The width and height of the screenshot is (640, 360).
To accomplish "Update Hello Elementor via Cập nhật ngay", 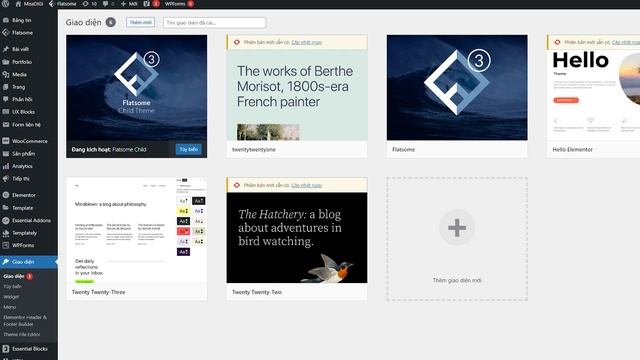I will 626,42.
